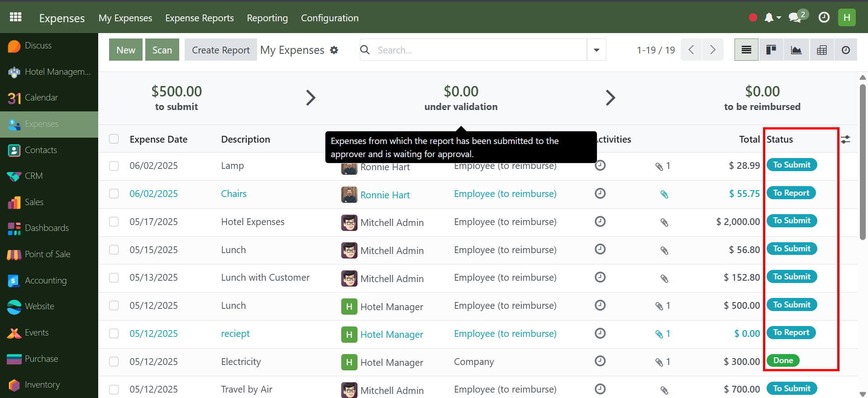Screen dimensions: 868x398
Task: Check the Electricity expense row checkbox
Action: point(114,362)
